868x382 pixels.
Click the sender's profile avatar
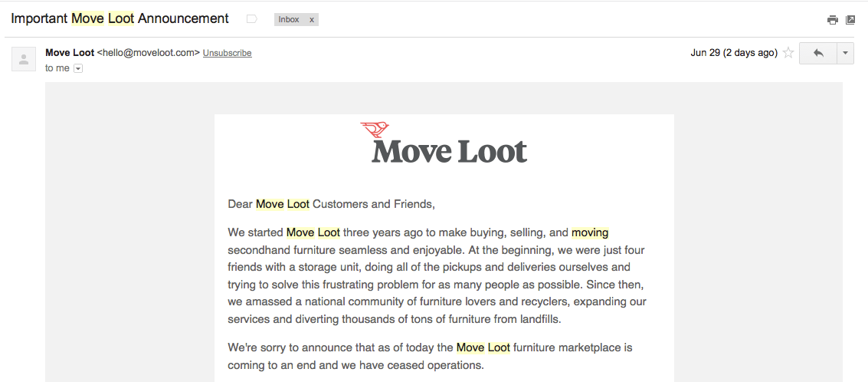click(x=24, y=58)
